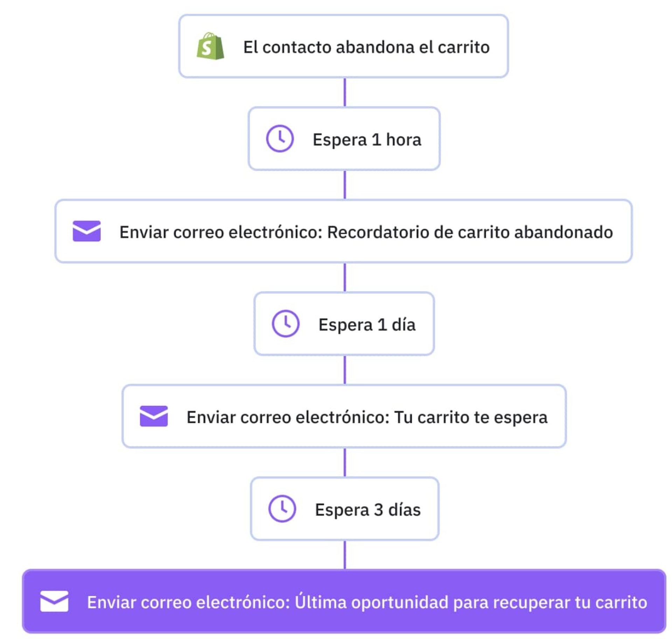Open the 'Espera 1 día' wait step
The height and width of the screenshot is (639, 672).
coord(366,325)
